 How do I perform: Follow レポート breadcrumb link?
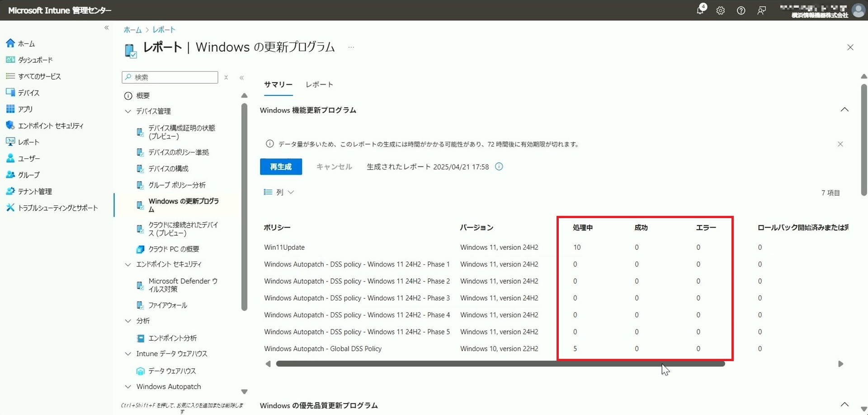[164, 30]
